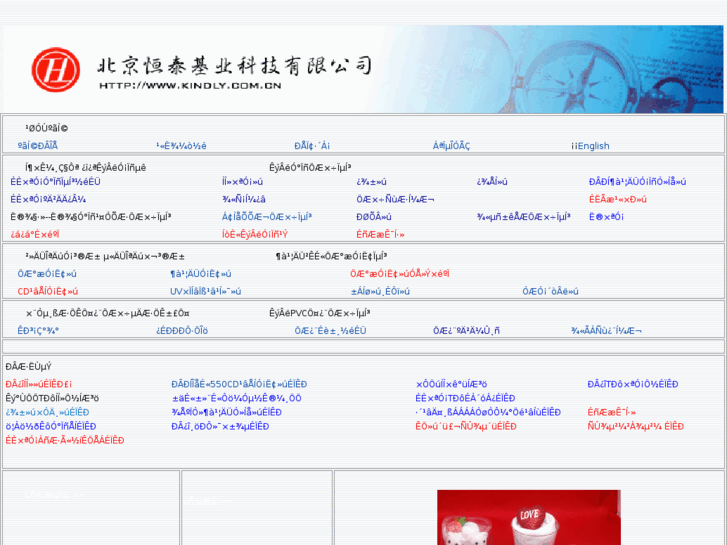The width and height of the screenshot is (727, 545).
Task: Open the blue link containing '550CD'
Action: pos(239,384)
